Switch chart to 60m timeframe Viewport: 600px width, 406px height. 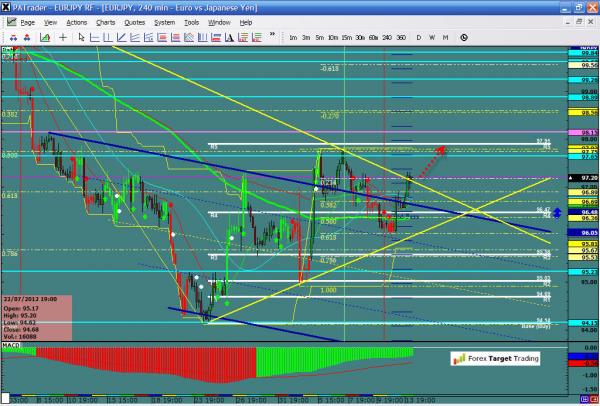point(373,37)
